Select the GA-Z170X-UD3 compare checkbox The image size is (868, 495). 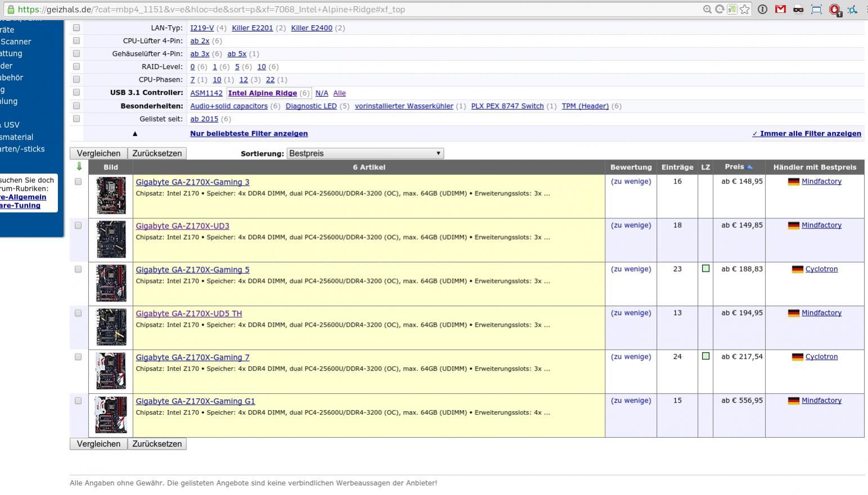coord(78,226)
